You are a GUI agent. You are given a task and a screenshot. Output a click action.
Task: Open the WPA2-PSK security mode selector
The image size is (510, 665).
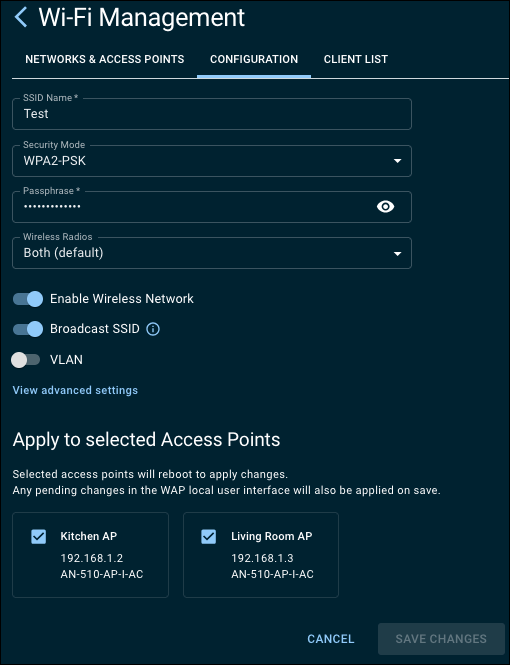pyautogui.click(x=212, y=161)
